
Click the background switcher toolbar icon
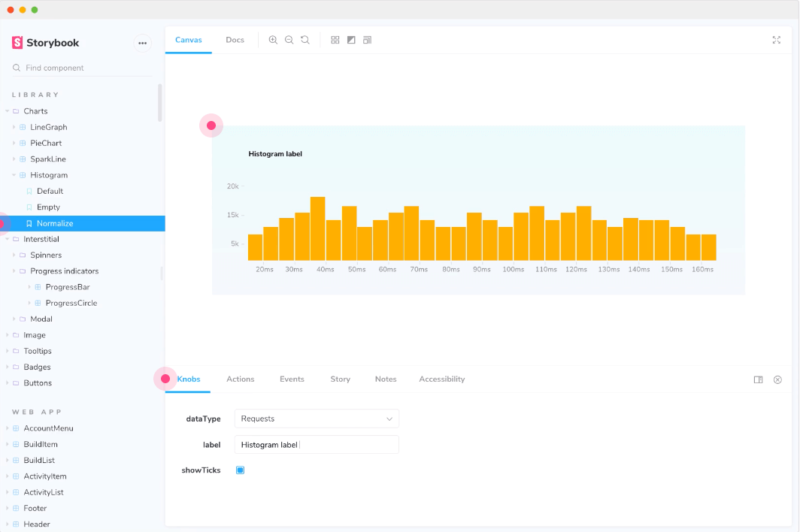click(351, 40)
